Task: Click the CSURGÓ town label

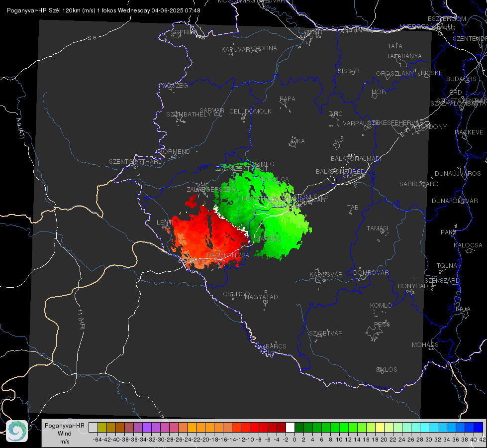Action: (x=236, y=294)
